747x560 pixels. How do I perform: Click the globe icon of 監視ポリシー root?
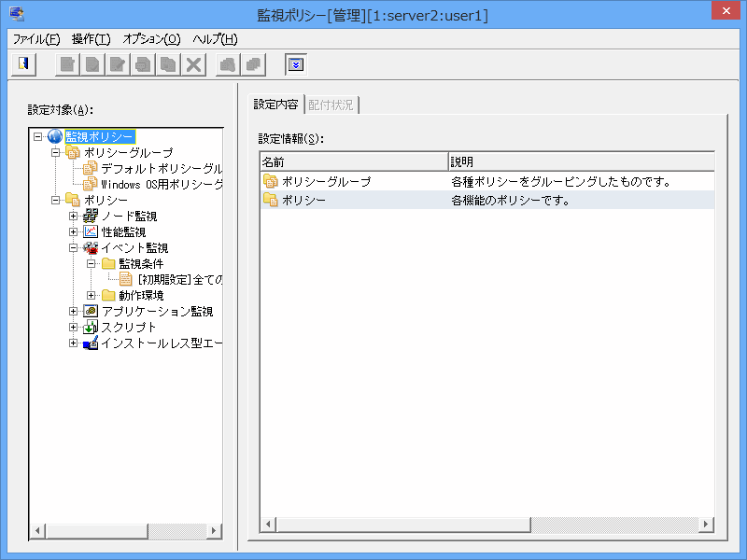tap(55, 137)
